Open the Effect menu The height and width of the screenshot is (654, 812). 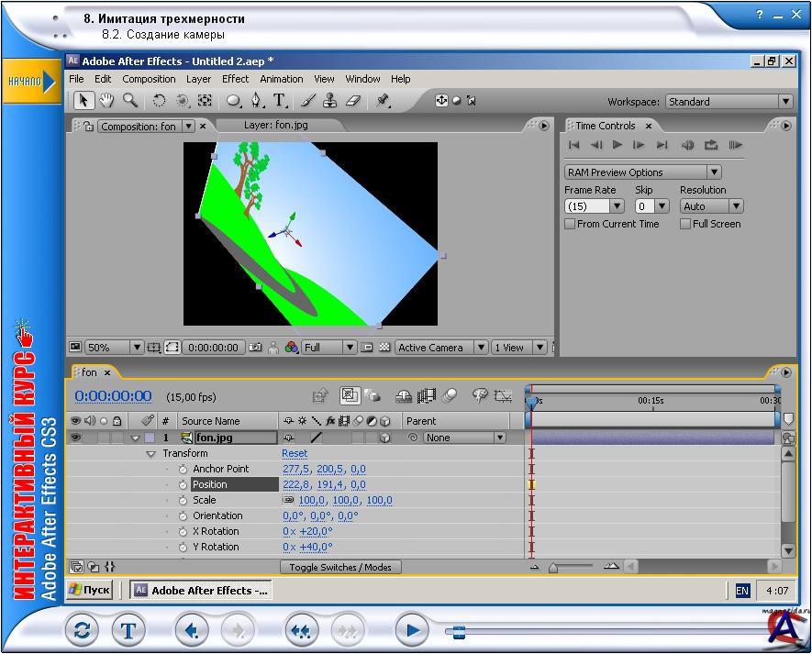pyautogui.click(x=235, y=79)
